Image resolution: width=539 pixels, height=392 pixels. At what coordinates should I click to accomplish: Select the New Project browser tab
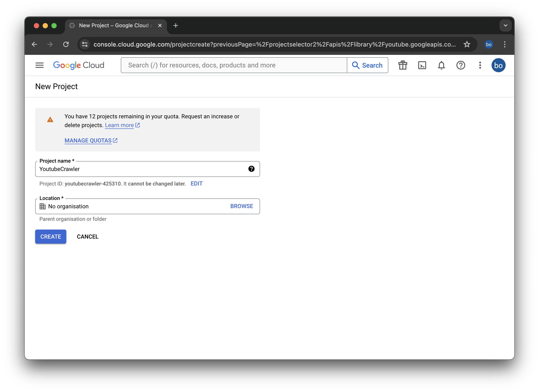(x=114, y=26)
